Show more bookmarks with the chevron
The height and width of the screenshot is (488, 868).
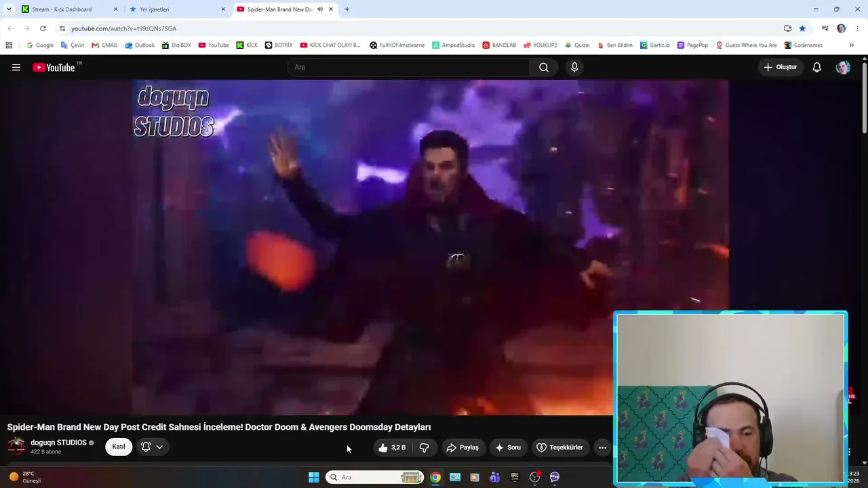(851, 45)
